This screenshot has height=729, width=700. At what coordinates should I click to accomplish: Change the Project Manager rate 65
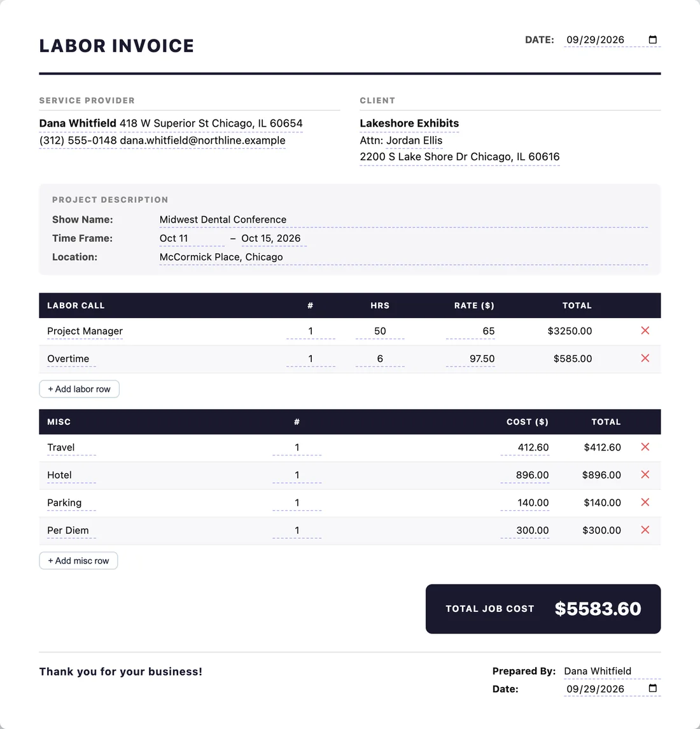pyautogui.click(x=470, y=331)
